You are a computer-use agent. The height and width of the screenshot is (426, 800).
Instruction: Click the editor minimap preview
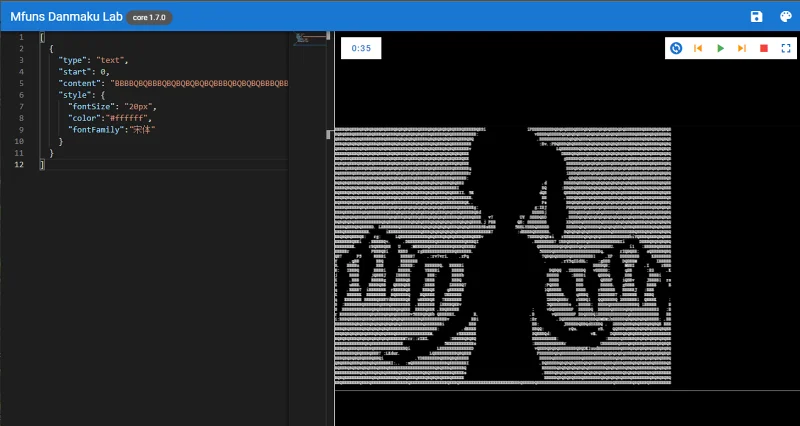311,38
